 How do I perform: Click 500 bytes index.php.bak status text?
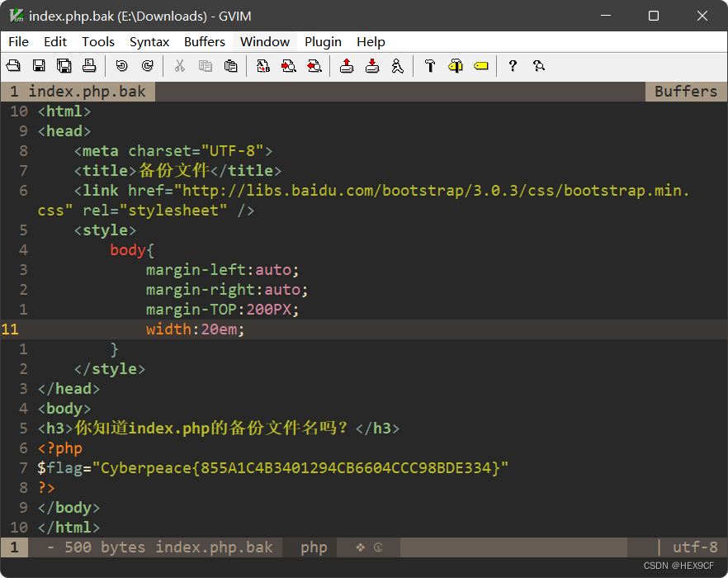point(168,547)
